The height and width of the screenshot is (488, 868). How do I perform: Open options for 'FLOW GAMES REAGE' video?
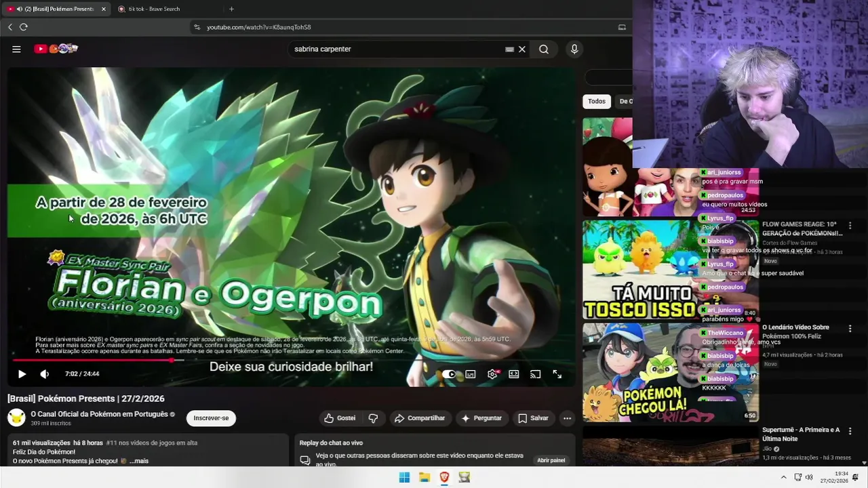click(850, 226)
